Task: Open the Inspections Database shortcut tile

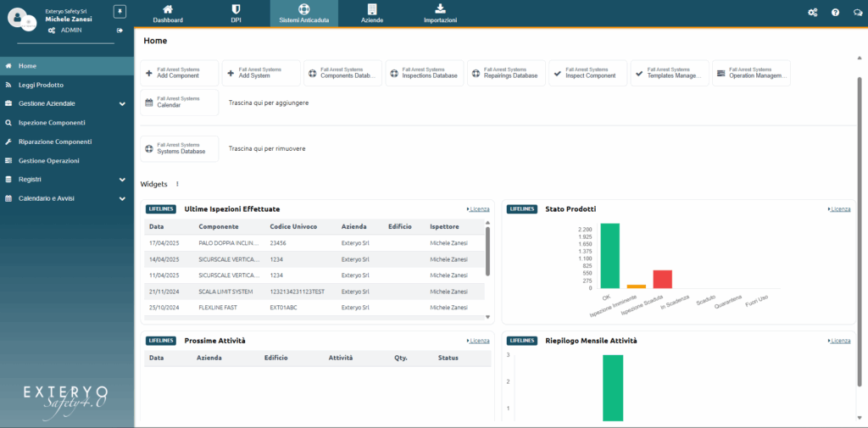Action: pyautogui.click(x=425, y=73)
